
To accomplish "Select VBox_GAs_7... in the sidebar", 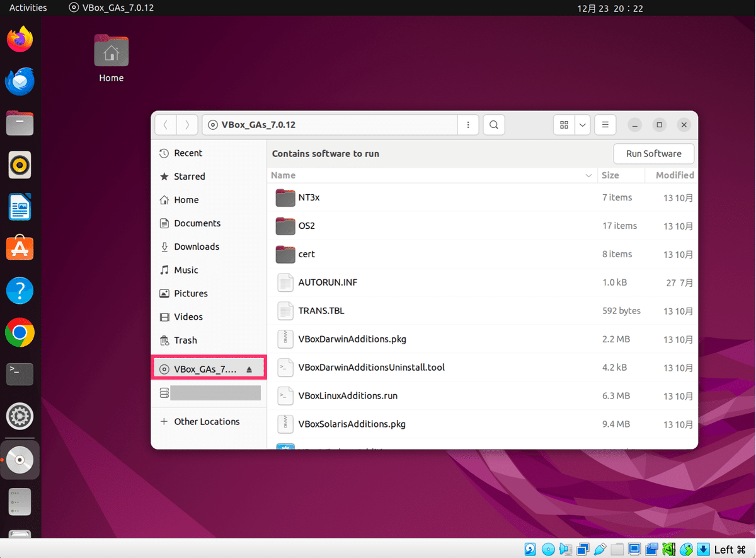I will pyautogui.click(x=209, y=369).
